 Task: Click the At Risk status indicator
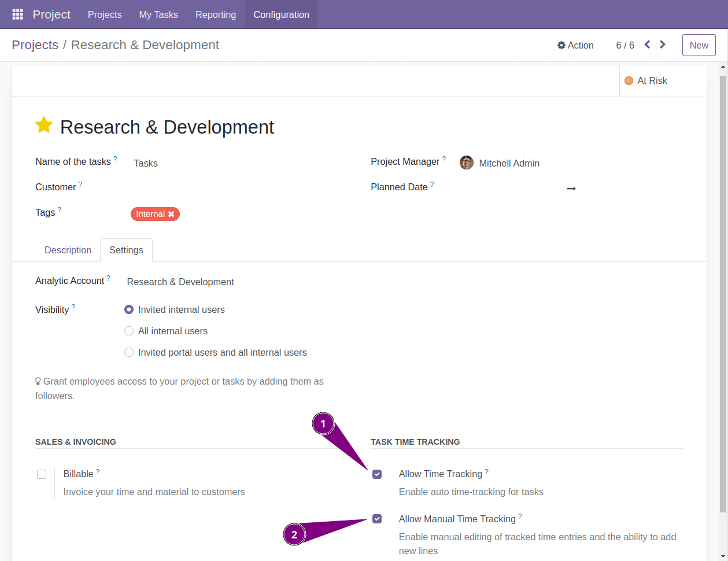[x=646, y=80]
